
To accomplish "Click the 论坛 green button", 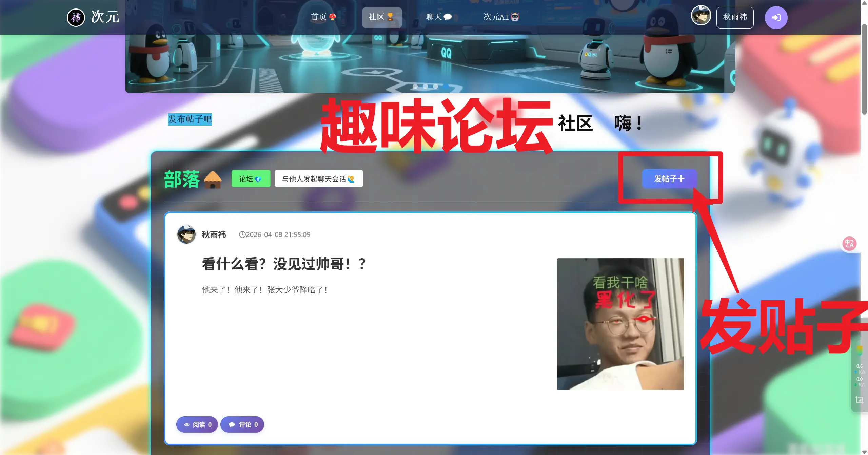I will (251, 178).
